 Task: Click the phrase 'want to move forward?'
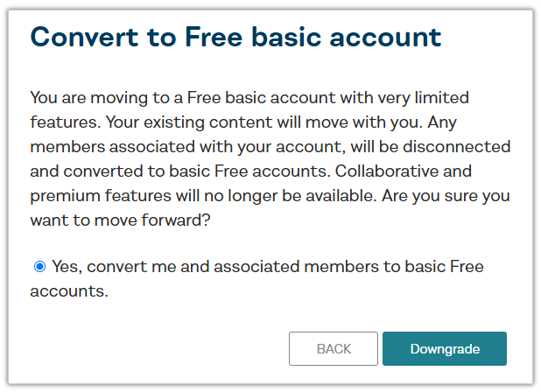click(x=120, y=220)
